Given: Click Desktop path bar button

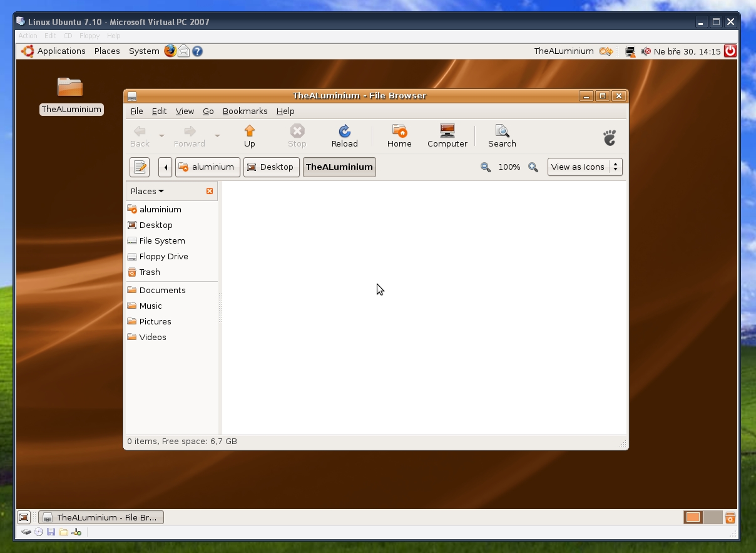Looking at the screenshot, I should click(x=271, y=167).
